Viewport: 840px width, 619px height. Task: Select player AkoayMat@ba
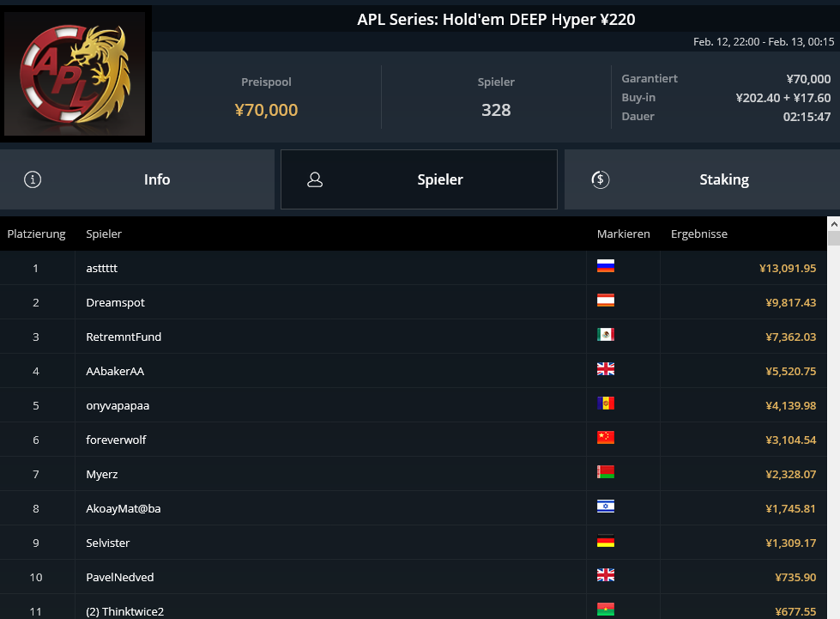click(124, 508)
